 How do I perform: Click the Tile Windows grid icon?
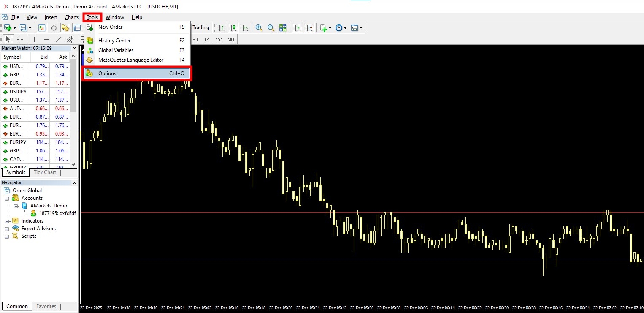(x=283, y=28)
